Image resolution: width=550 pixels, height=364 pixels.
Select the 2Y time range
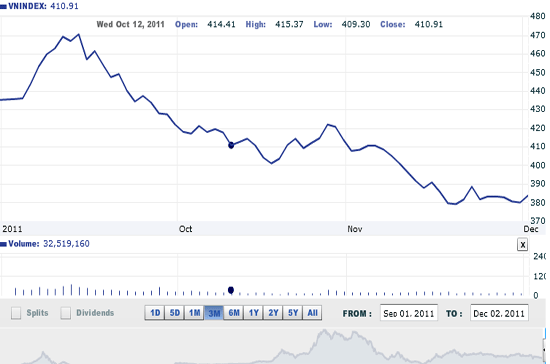point(273,313)
